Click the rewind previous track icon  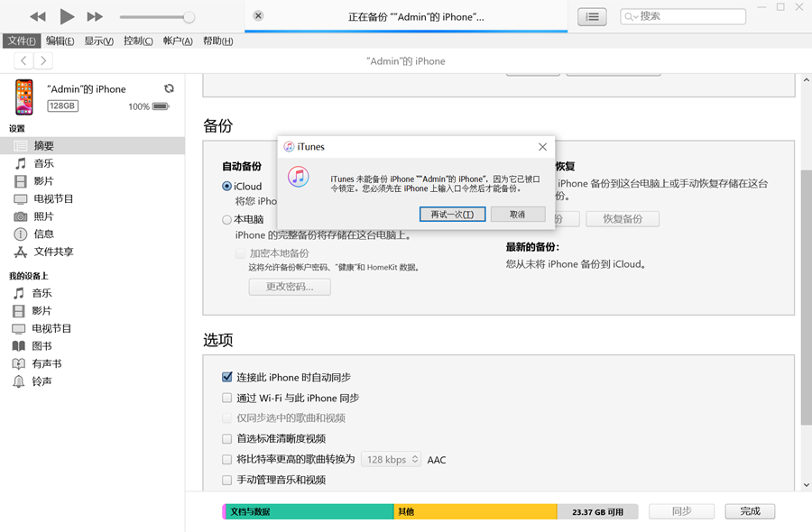coord(38,16)
